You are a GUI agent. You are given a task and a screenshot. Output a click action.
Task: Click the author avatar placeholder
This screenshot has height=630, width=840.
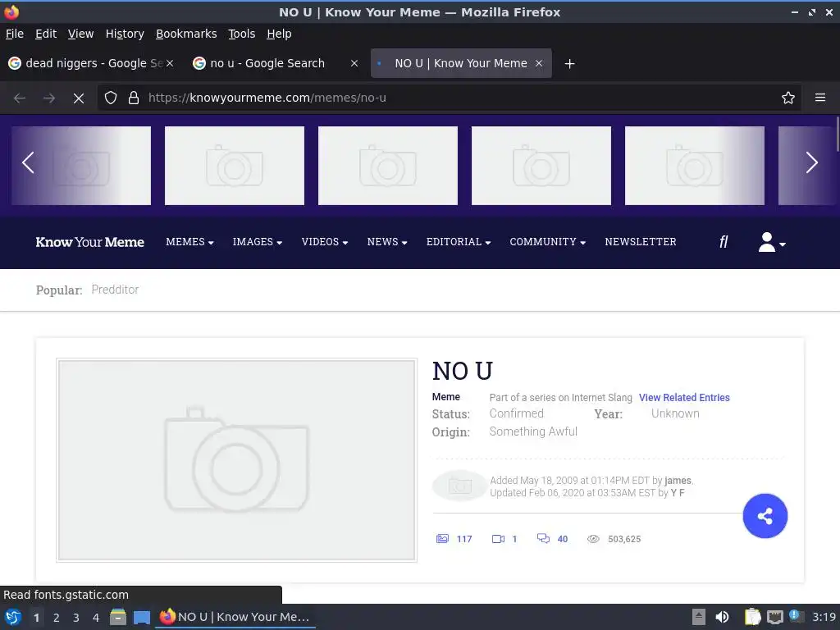point(459,486)
